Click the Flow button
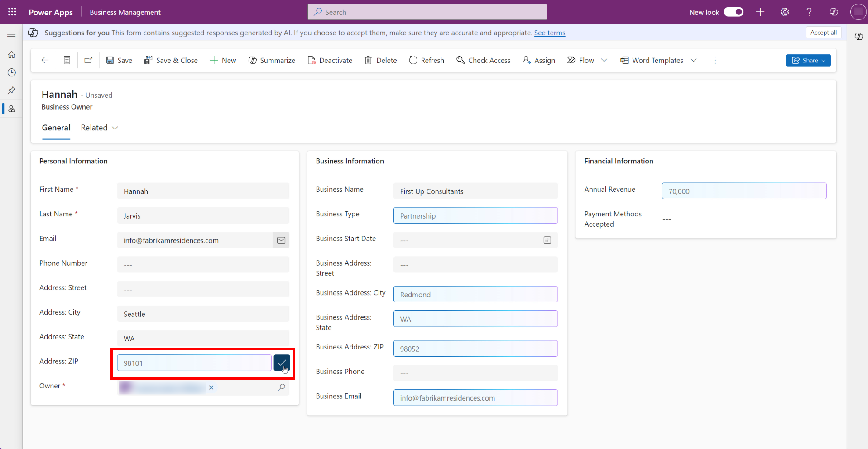The height and width of the screenshot is (449, 868). [x=580, y=60]
